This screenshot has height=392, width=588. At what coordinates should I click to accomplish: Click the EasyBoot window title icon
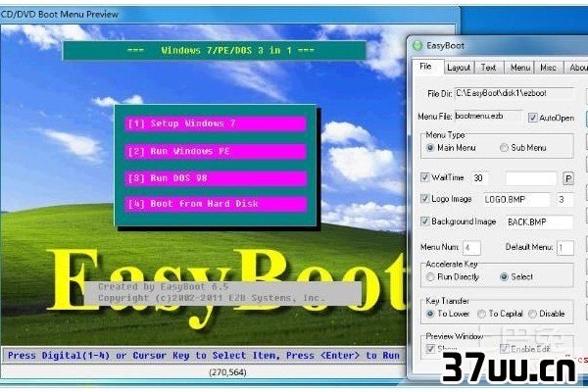[x=417, y=46]
